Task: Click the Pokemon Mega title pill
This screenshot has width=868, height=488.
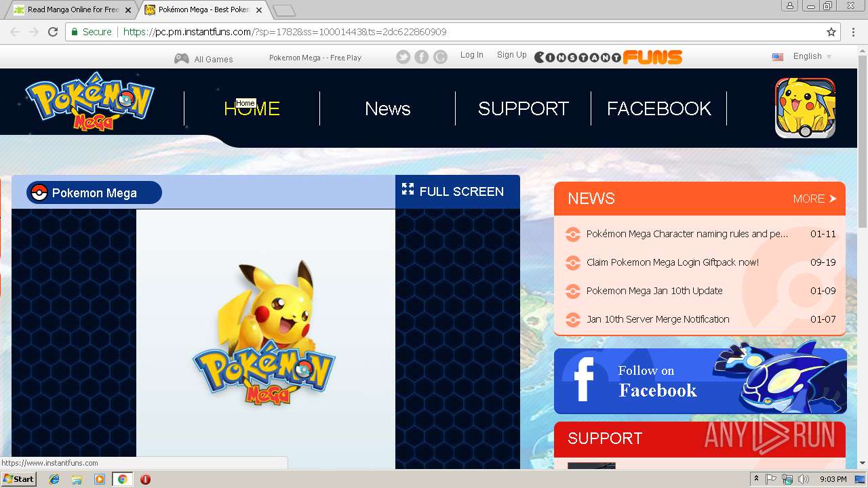Action: tap(94, 192)
